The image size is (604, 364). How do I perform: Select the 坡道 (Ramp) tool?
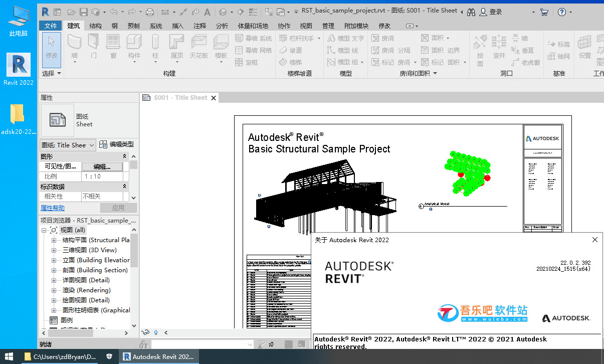[291, 50]
